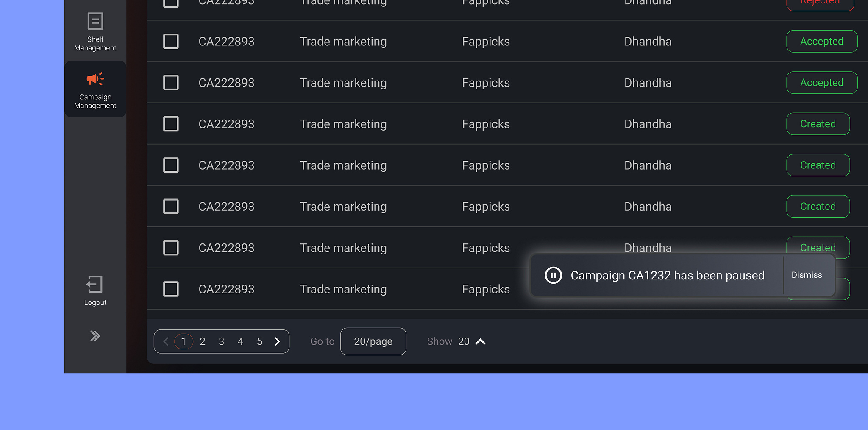Collapse the Show 20 selector chevron
Image resolution: width=868 pixels, height=430 pixels.
[x=480, y=341]
